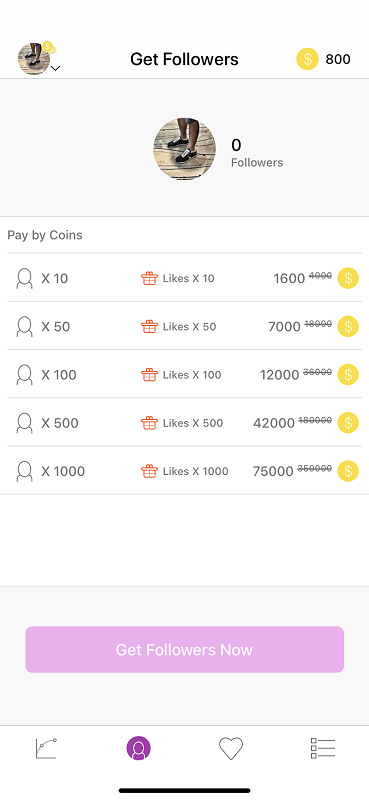Tap the 800 coins balance text
Screen dimensions: 369x800
338,59
